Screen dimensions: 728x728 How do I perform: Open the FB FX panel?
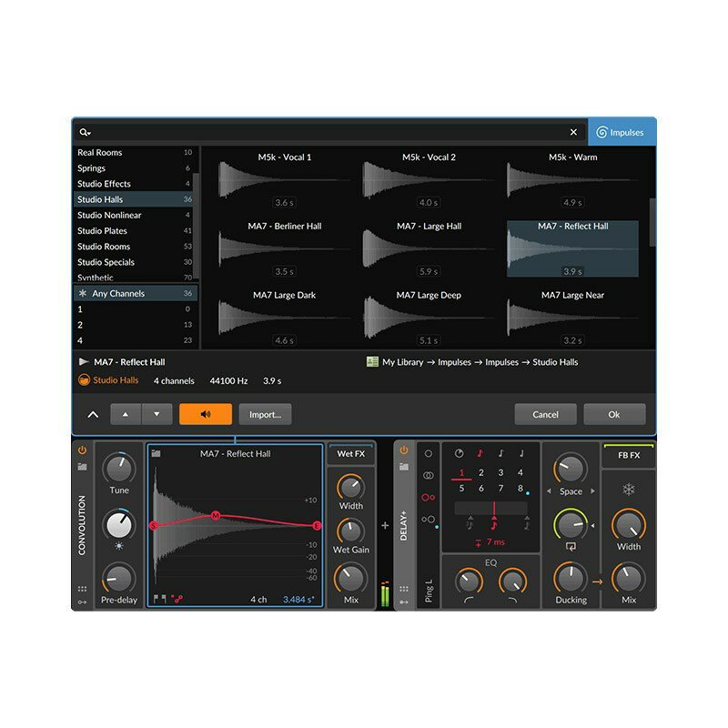pos(629,454)
